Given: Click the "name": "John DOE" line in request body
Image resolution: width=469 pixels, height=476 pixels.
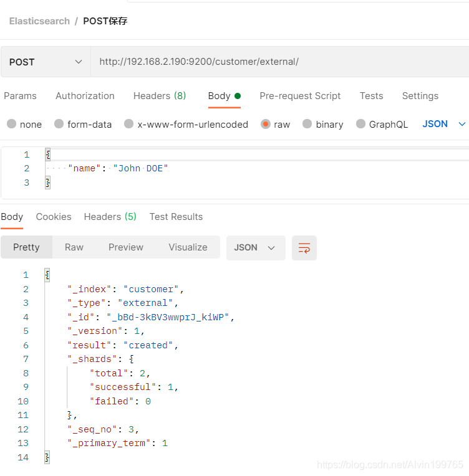Looking at the screenshot, I should (118, 168).
